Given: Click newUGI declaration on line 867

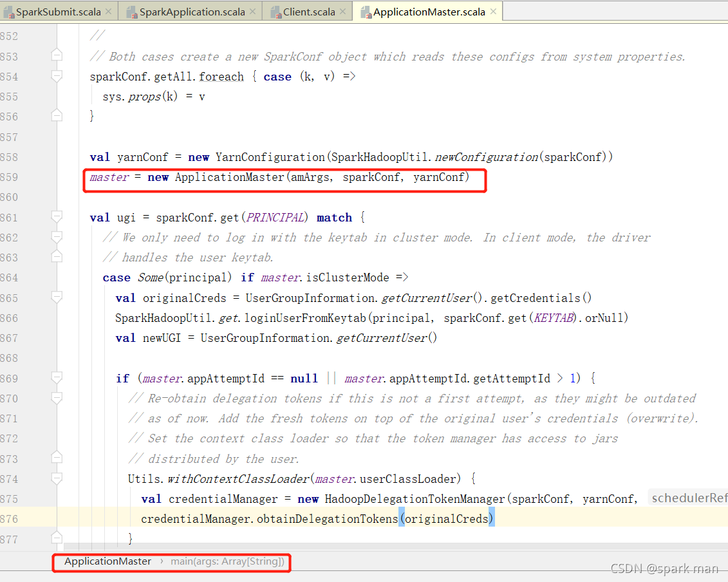Looking at the screenshot, I should click(x=162, y=338).
